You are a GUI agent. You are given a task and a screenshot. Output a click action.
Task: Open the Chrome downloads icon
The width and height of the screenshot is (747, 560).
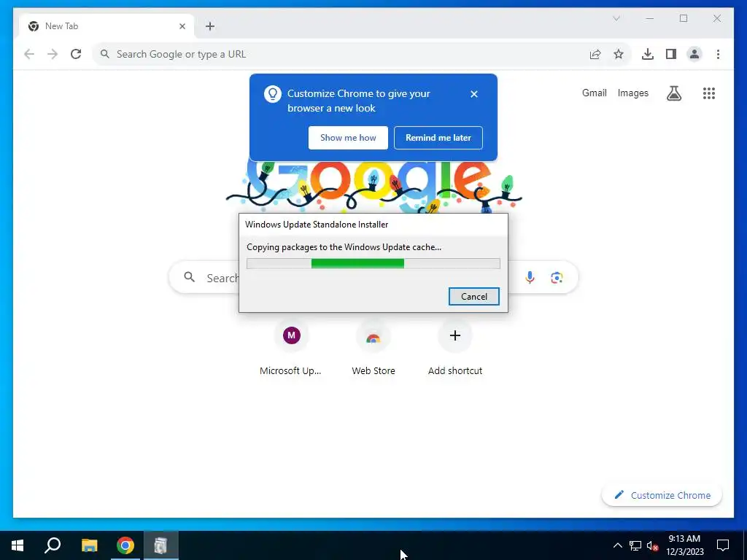point(648,54)
